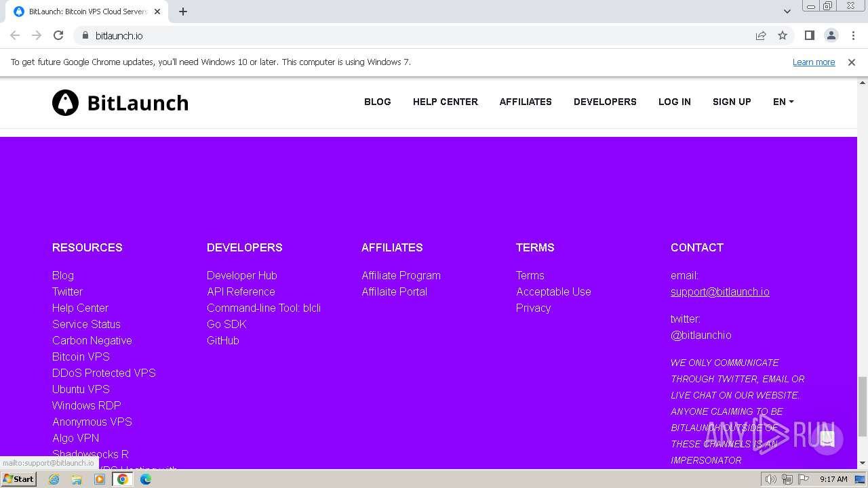Click the Learn more link
Screen dimensions: 868x488
(x=814, y=62)
